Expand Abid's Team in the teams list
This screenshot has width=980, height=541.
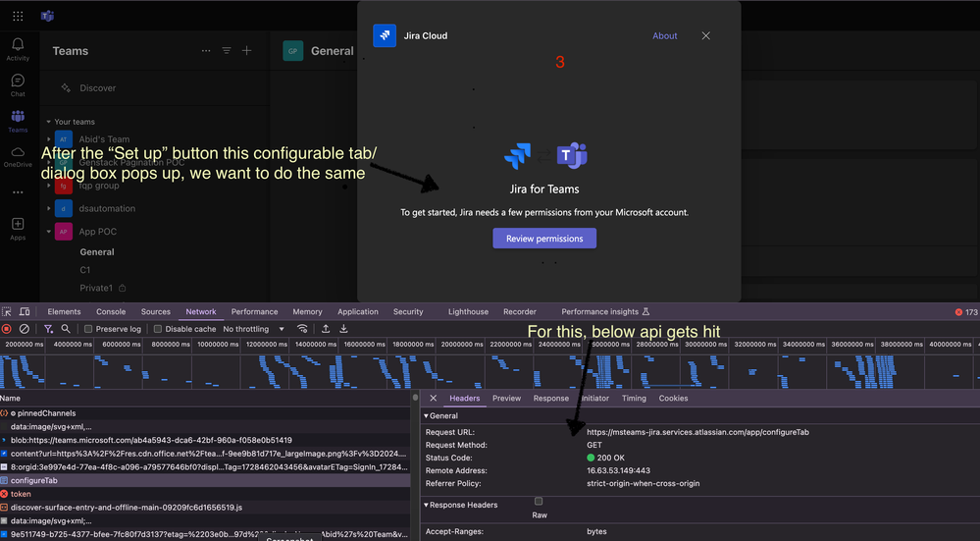pos(49,138)
